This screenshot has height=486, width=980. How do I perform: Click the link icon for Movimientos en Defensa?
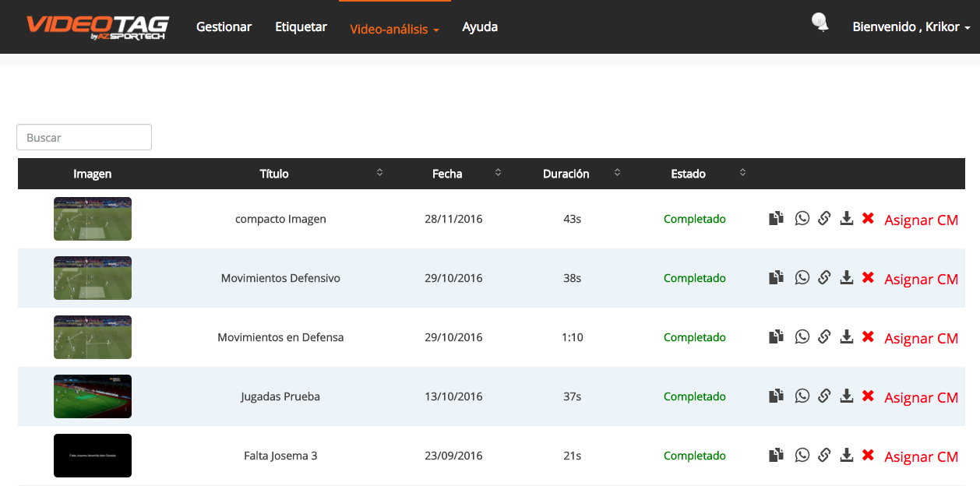tap(824, 337)
